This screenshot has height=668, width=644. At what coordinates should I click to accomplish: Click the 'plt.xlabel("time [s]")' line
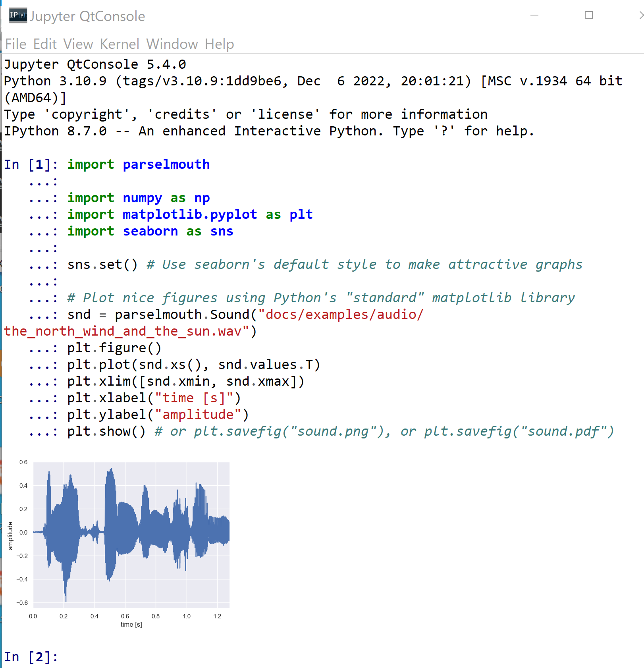pyautogui.click(x=154, y=398)
